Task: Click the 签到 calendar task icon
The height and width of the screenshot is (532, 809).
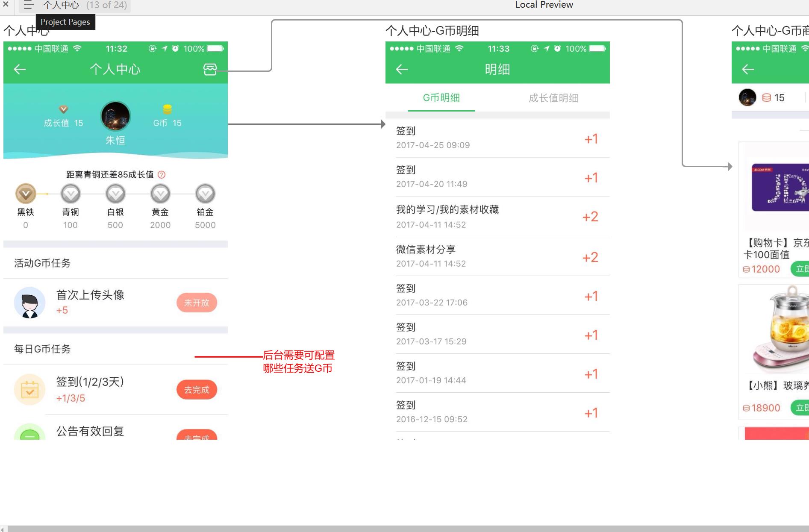Action: pos(29,390)
